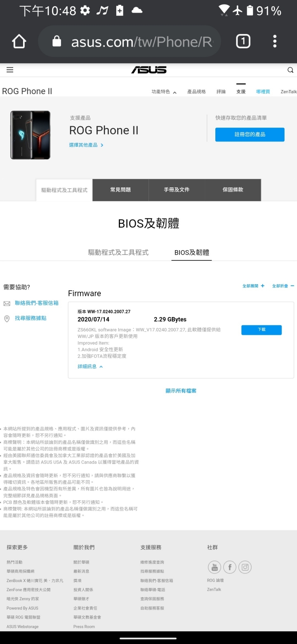Tap the address bar URL asus.com/tw/Phone

[x=141, y=41]
